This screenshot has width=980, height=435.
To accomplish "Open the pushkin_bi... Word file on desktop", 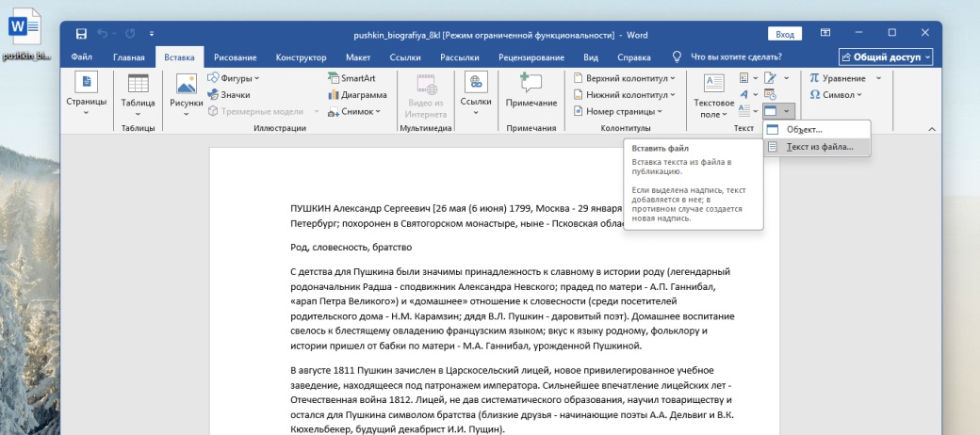I will pyautogui.click(x=25, y=34).
